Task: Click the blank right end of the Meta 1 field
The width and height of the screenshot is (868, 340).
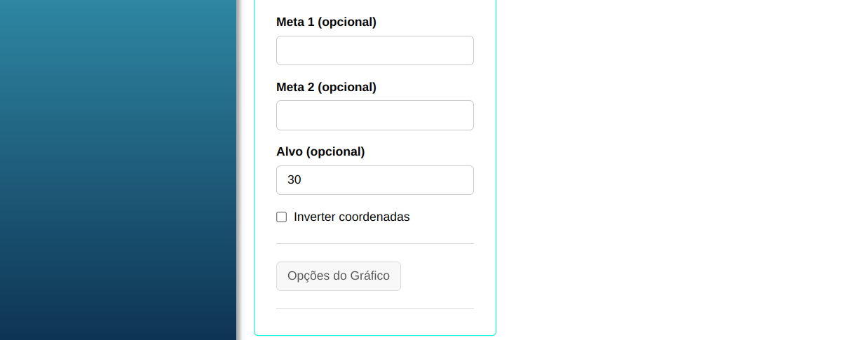Action: click(x=456, y=50)
